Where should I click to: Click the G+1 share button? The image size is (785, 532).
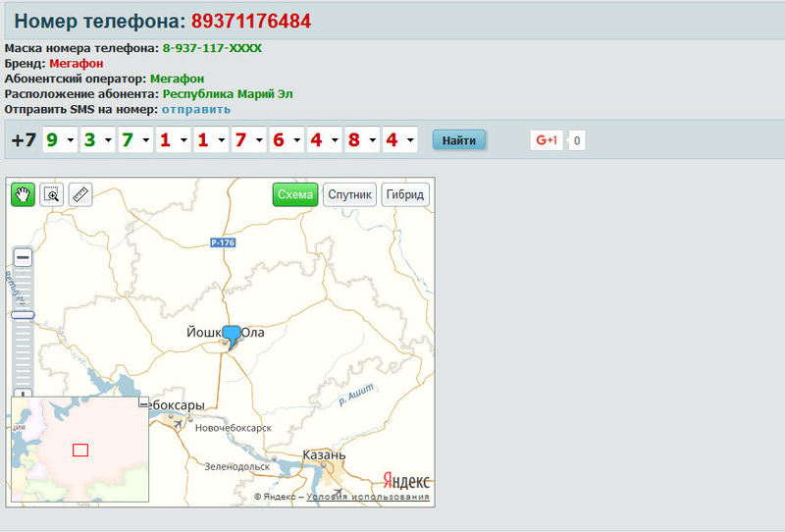547,140
